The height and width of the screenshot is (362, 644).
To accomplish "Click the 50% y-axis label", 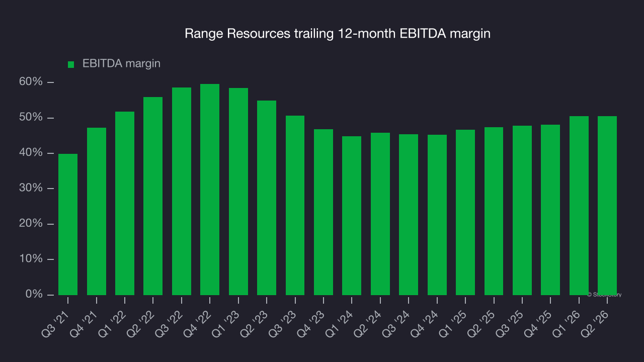I will [31, 117].
